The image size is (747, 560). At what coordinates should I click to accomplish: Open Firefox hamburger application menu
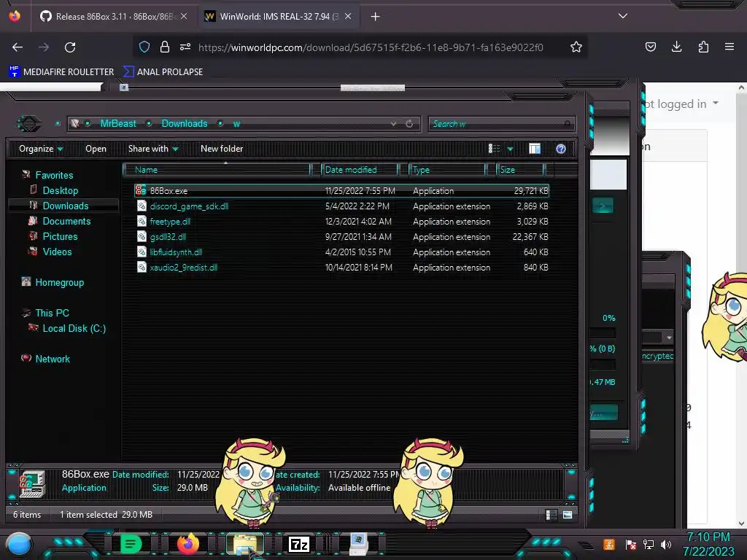729,47
